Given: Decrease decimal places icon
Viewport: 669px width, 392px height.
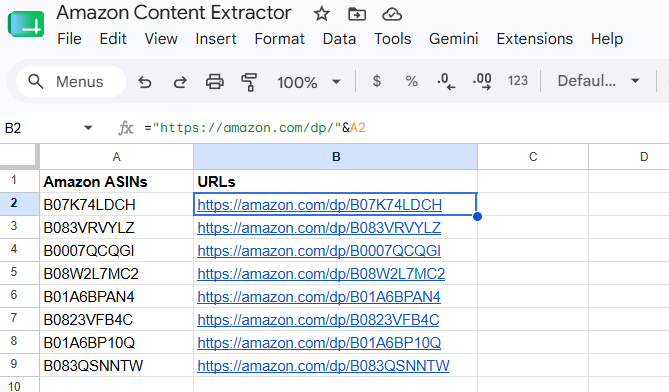Looking at the screenshot, I should pyautogui.click(x=446, y=81).
